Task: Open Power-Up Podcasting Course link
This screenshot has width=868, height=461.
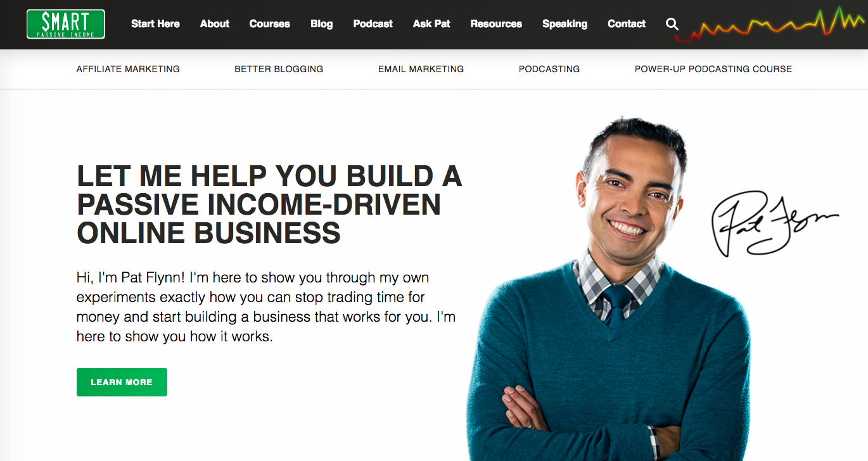Action: (x=713, y=69)
